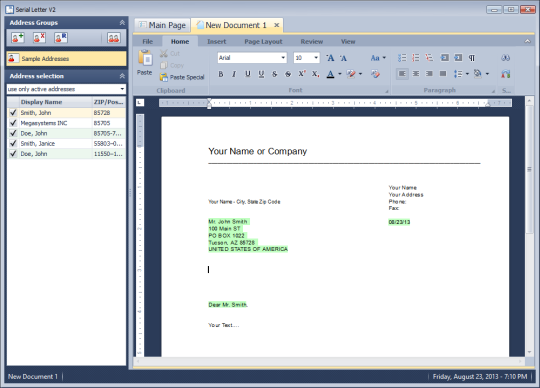Switch to the Page Layout tab
This screenshot has width=540, height=388.
[263, 42]
